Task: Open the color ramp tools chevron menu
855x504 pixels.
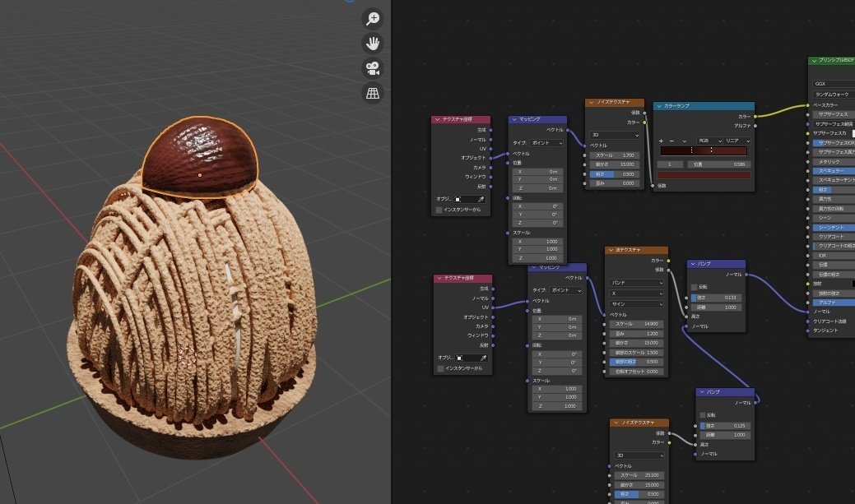Action: click(685, 141)
